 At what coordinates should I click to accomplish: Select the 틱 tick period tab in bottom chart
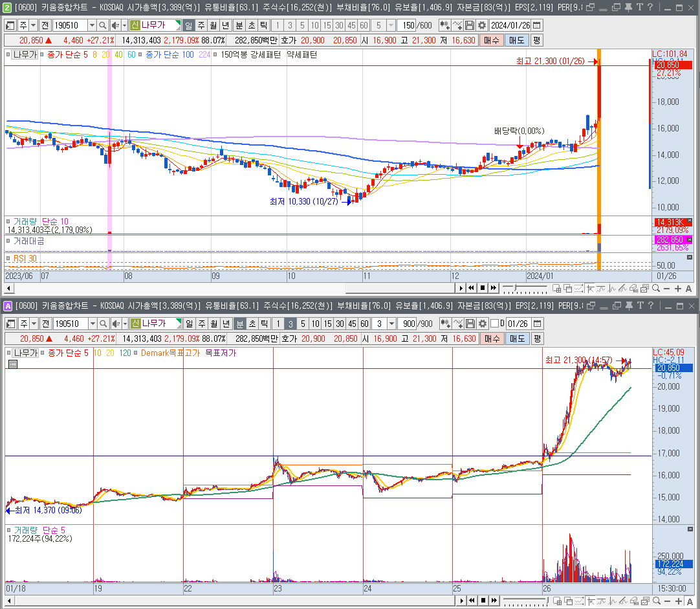pyautogui.click(x=265, y=324)
